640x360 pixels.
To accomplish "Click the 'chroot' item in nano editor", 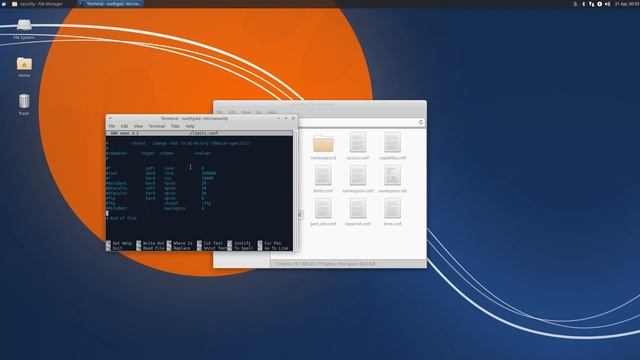I will [x=171, y=203].
